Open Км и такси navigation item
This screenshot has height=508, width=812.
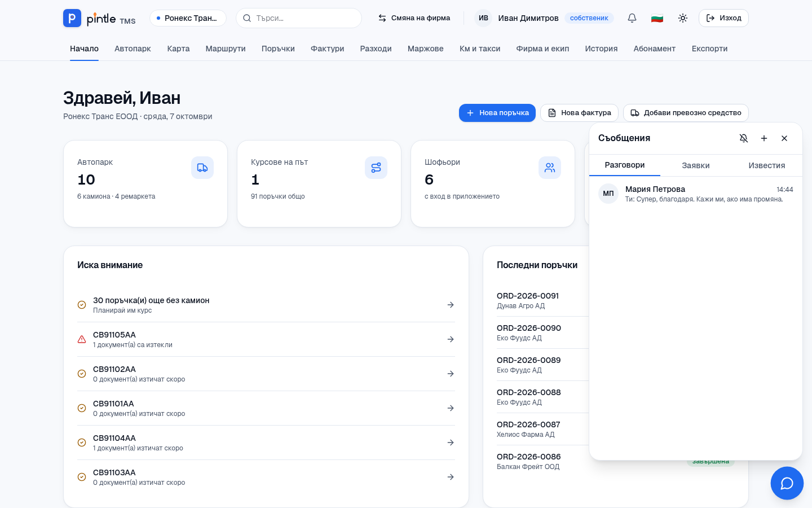[x=480, y=49]
